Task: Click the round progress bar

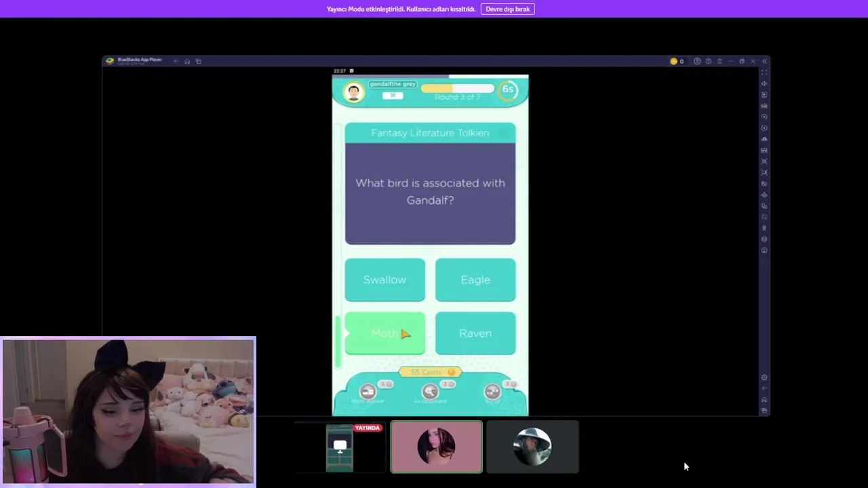Action: click(458, 89)
